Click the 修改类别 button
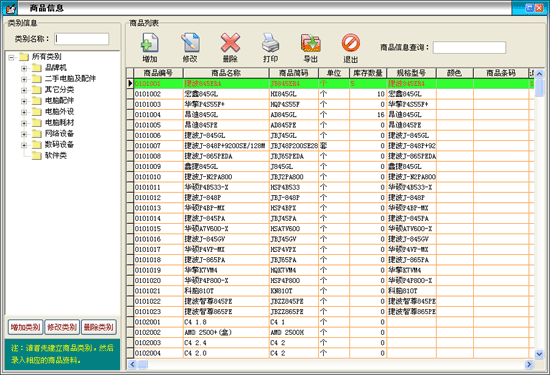Image resolution: width=550 pixels, height=375 pixels. (x=62, y=327)
